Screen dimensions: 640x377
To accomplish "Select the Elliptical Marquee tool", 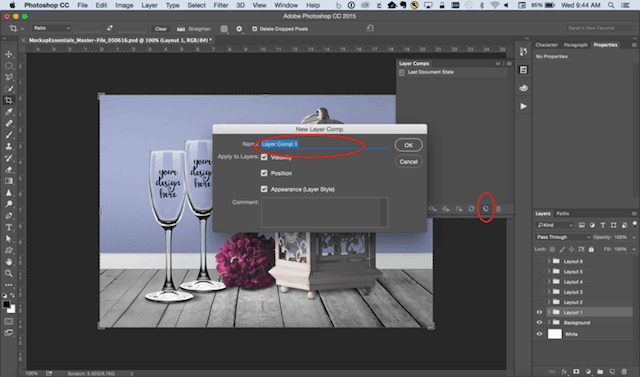I will [x=9, y=66].
